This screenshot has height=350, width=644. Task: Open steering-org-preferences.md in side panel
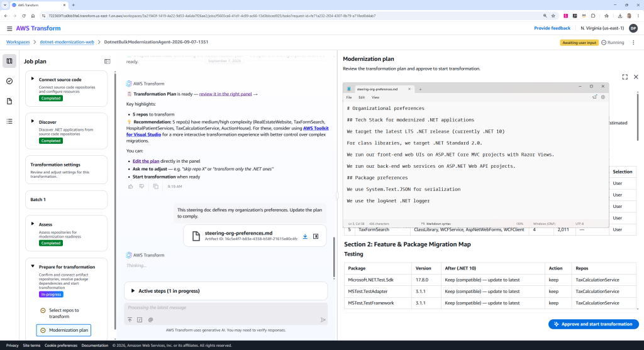pyautogui.click(x=316, y=236)
